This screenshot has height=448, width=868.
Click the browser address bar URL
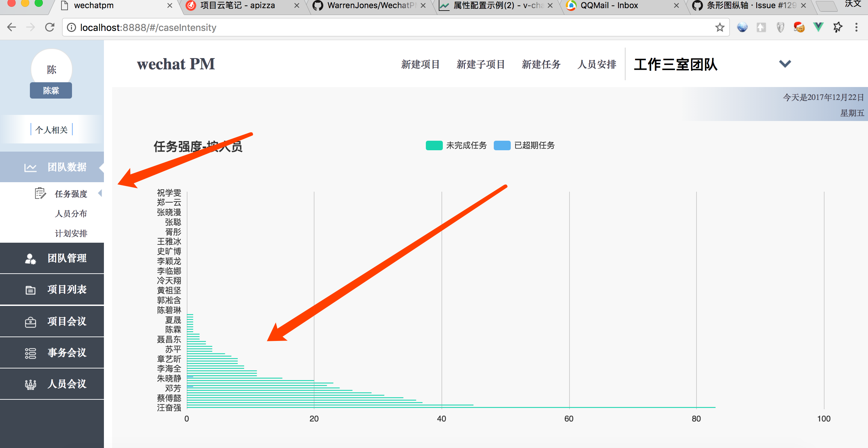148,27
